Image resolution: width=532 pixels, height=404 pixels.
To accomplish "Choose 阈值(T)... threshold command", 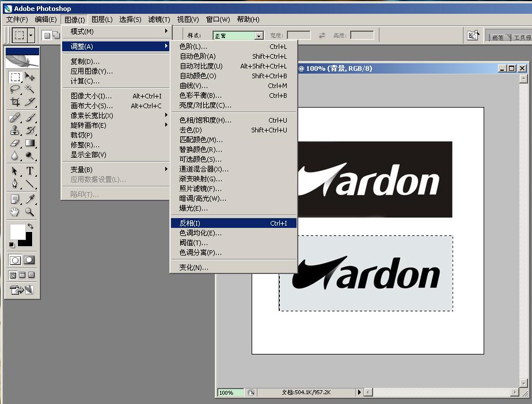I will [234, 243].
